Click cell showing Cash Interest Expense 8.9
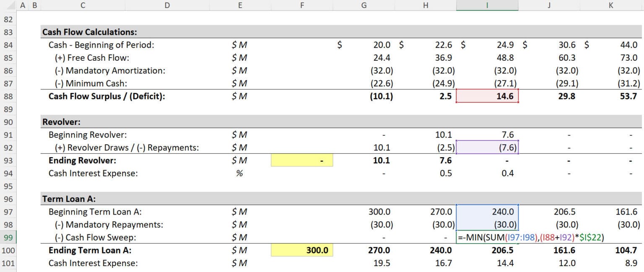This screenshot has height=272, width=644. click(x=610, y=263)
